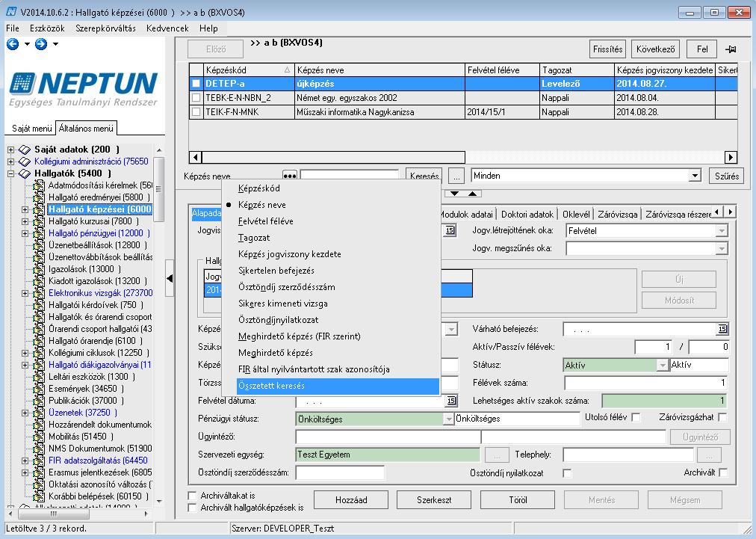This screenshot has width=756, height=539.
Task: Click the icon beside Publikációk (37000)
Action: coord(39,401)
